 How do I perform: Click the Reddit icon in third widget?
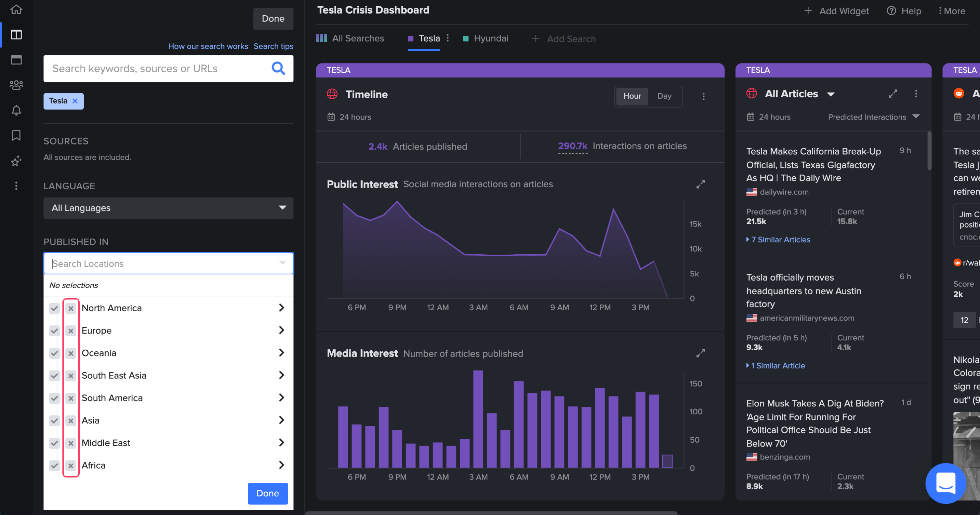point(959,93)
